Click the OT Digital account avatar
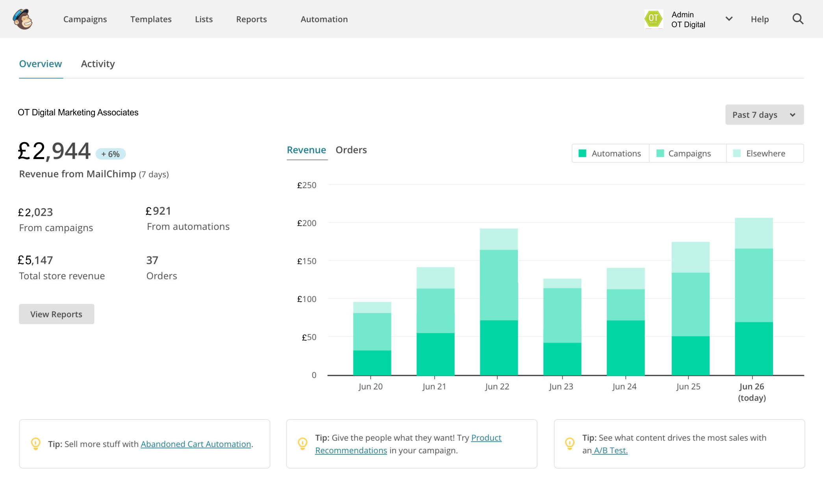The height and width of the screenshot is (504, 823). (x=653, y=19)
